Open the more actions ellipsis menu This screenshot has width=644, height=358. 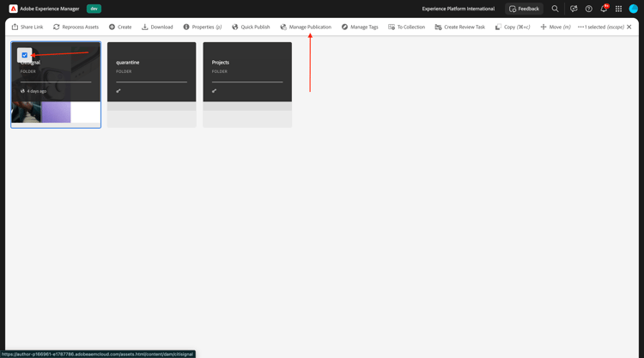click(x=580, y=27)
